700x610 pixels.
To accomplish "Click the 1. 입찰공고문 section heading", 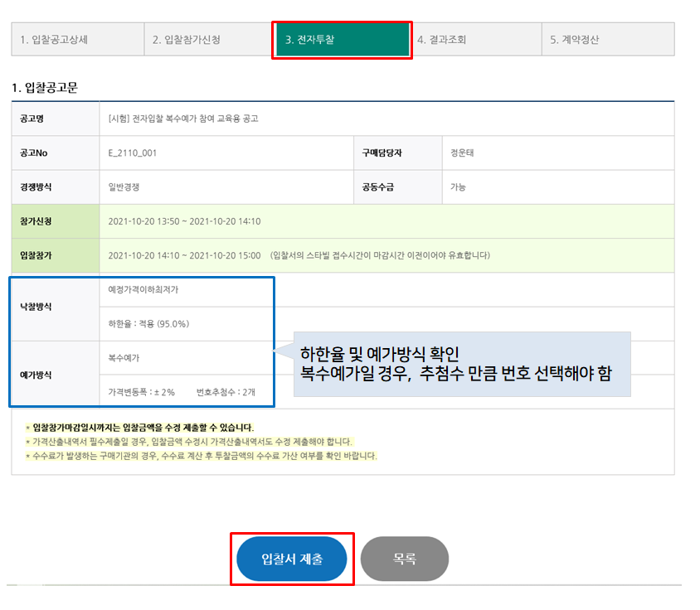I will [45, 87].
